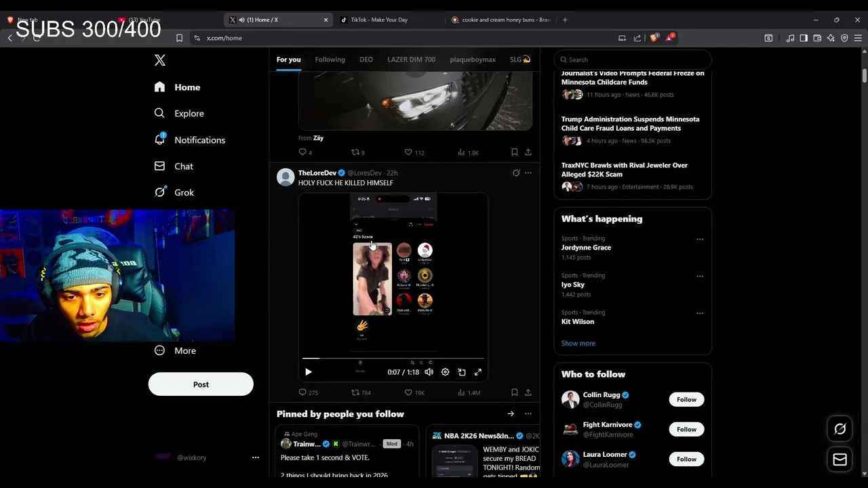868x488 pixels.
Task: Click the X logo in sidebar
Action: point(160,60)
